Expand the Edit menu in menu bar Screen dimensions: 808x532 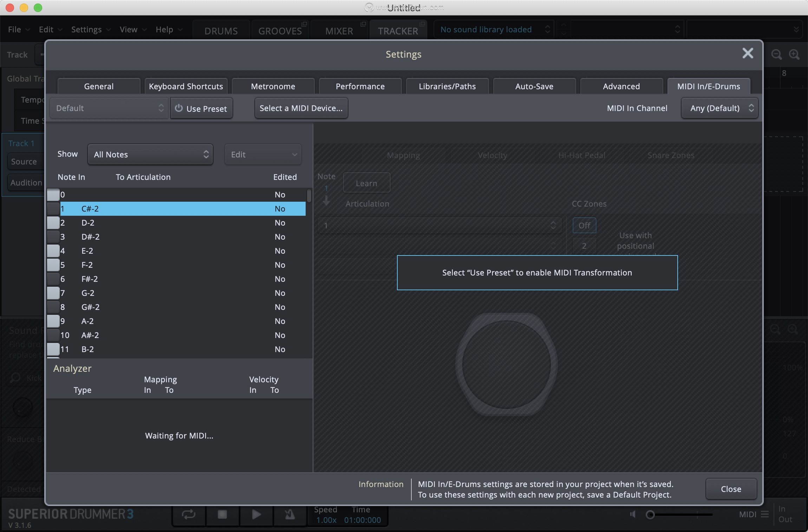(x=50, y=30)
